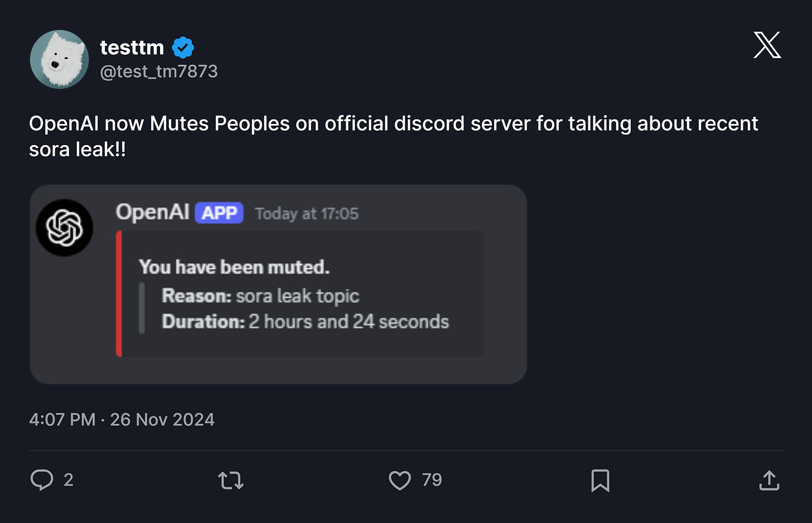Click the retweet arrows icon
Image resolution: width=812 pixels, height=523 pixels.
pos(230,480)
